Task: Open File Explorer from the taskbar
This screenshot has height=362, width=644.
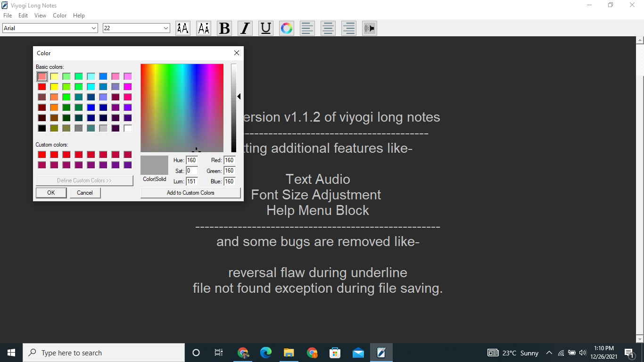Action: point(289,353)
